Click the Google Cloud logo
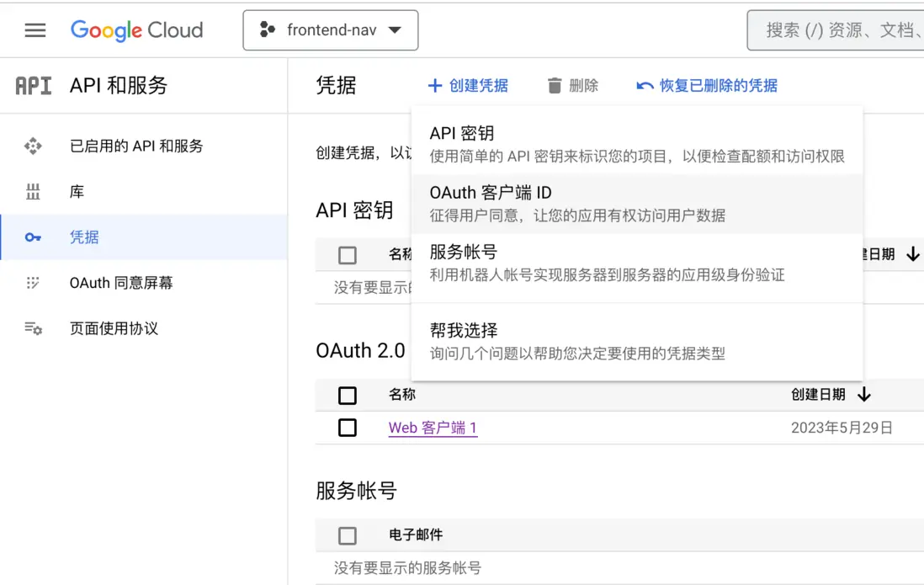 click(x=137, y=29)
